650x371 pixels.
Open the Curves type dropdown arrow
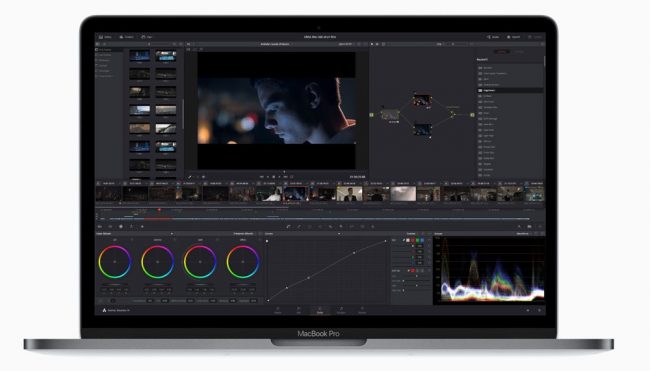(x=339, y=234)
